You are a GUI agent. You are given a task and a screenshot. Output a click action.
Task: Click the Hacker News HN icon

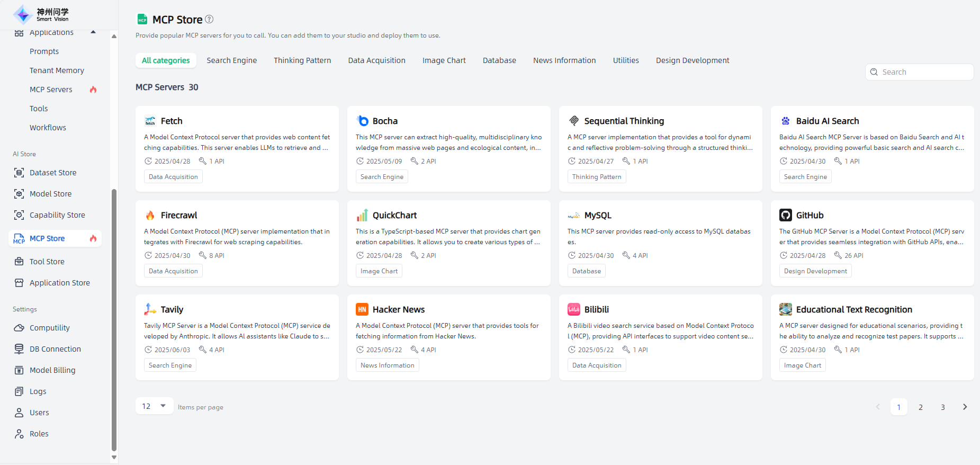point(362,309)
